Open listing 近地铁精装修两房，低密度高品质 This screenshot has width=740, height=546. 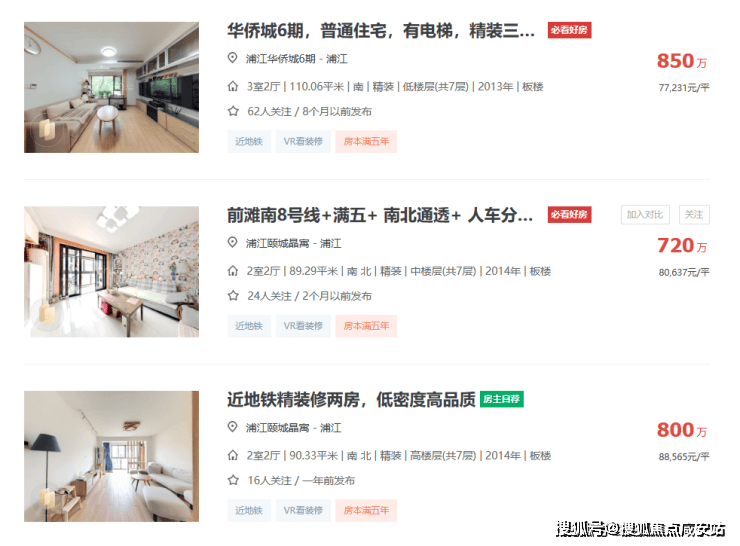(351, 400)
